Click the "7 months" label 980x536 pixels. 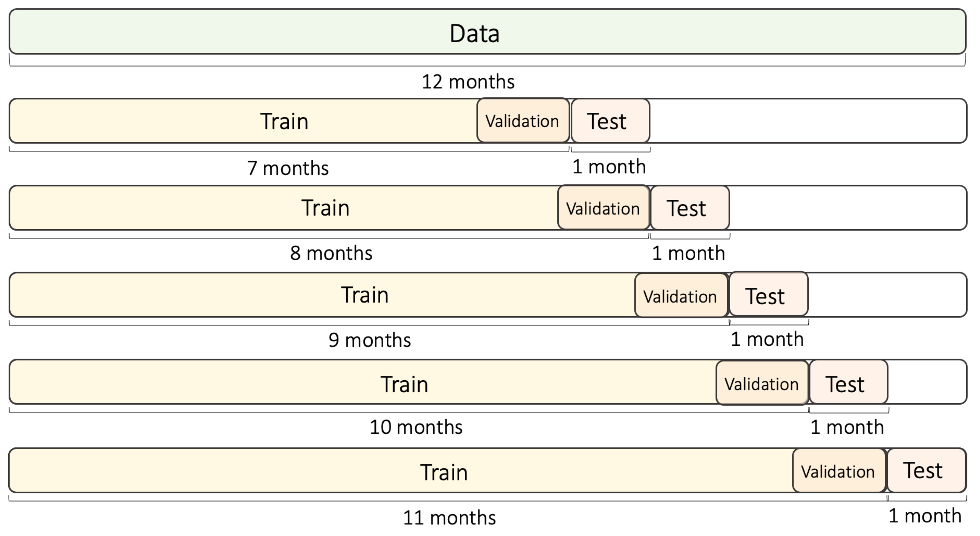pyautogui.click(x=288, y=168)
